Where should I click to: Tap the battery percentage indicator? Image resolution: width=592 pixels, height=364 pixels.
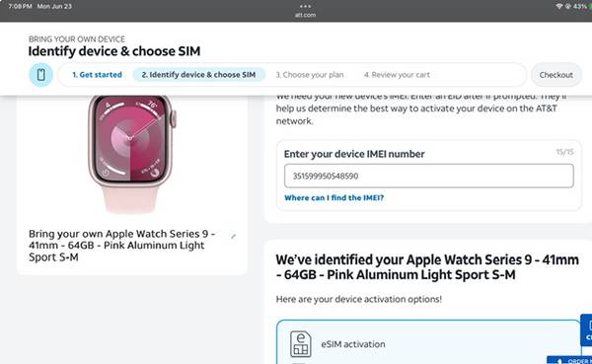tap(580, 7)
